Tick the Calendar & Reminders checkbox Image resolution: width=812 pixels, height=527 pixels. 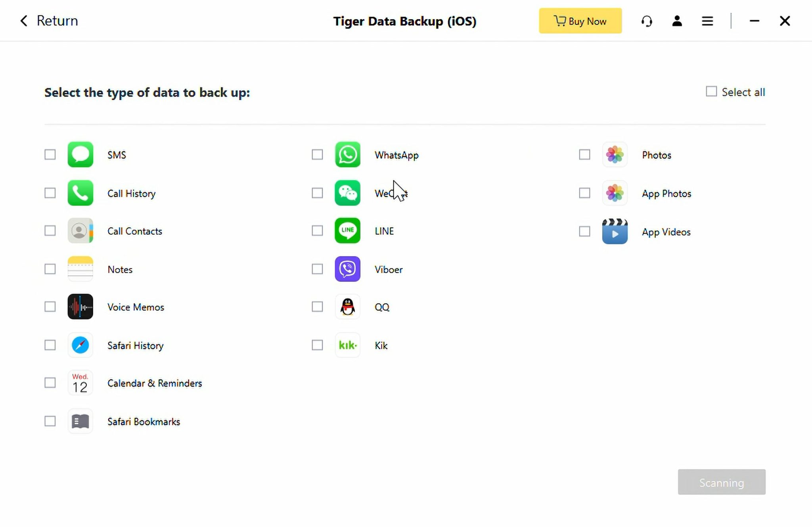click(50, 383)
